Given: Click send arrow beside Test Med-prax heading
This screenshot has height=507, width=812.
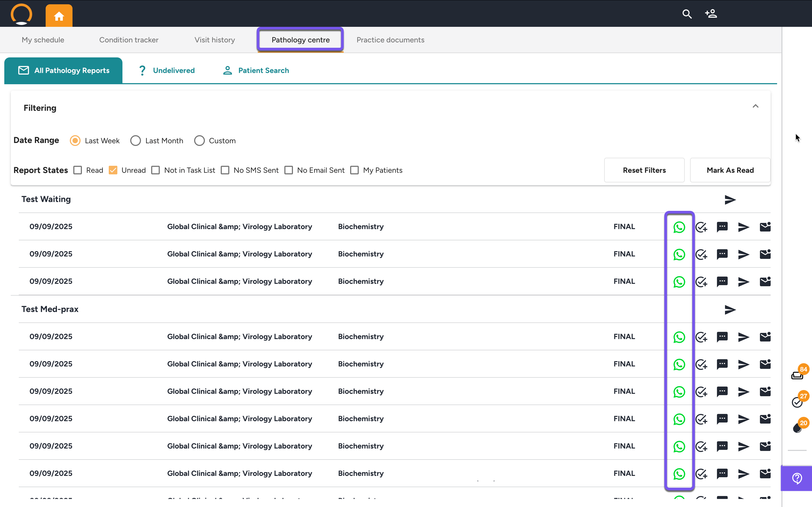Looking at the screenshot, I should click(x=730, y=310).
